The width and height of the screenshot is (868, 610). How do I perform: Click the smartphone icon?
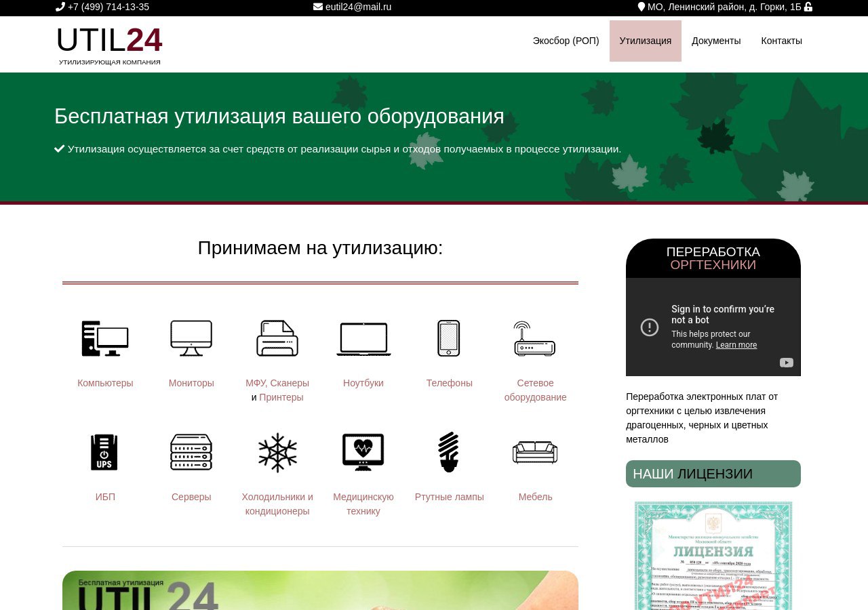point(449,338)
